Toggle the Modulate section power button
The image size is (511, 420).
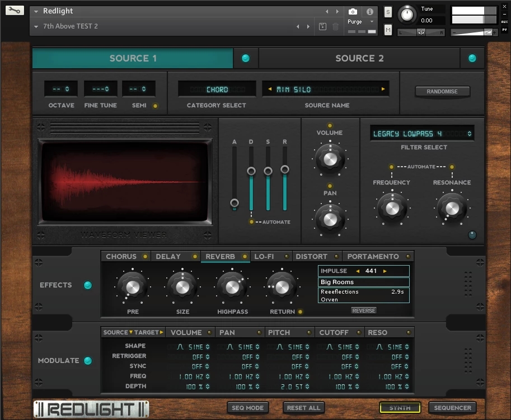88,361
